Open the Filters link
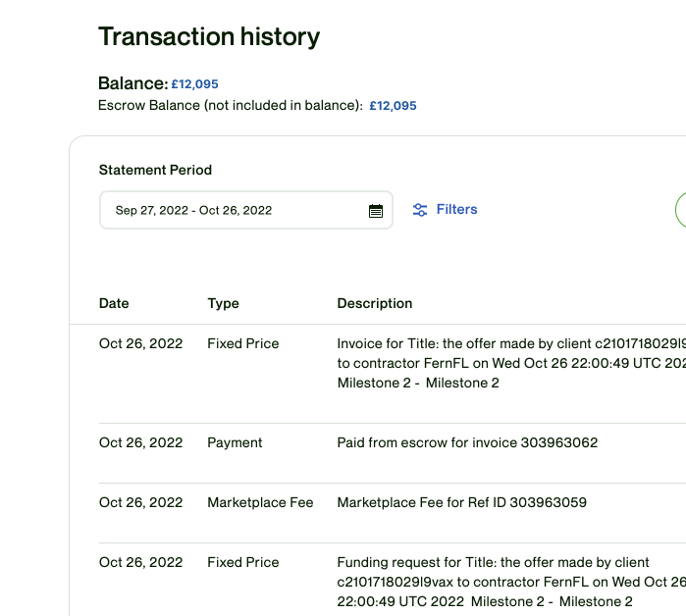The width and height of the screenshot is (686, 616). click(456, 209)
